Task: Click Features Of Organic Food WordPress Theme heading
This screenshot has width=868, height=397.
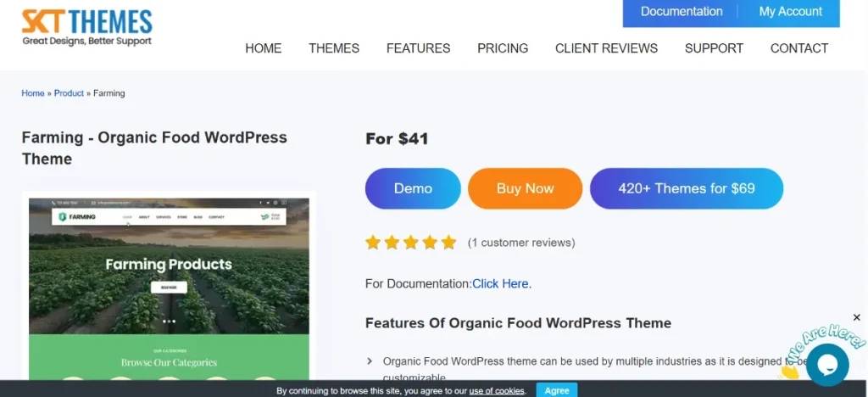Action: (518, 323)
